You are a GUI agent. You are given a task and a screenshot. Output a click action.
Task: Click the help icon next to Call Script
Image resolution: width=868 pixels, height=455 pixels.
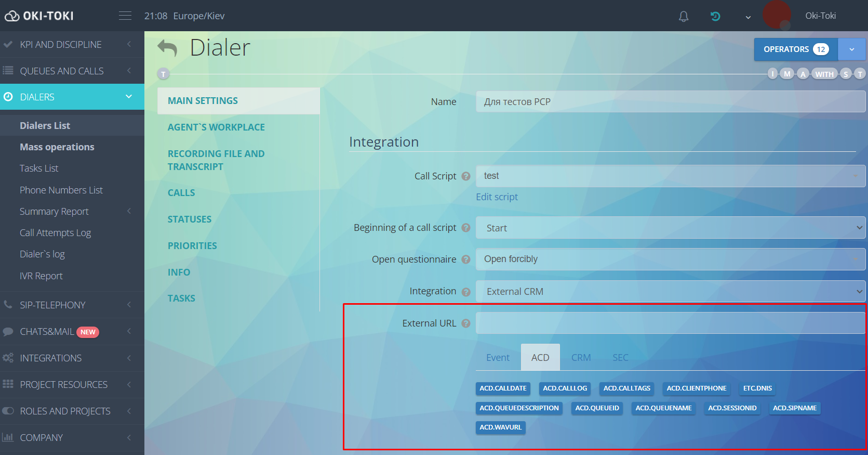(466, 176)
